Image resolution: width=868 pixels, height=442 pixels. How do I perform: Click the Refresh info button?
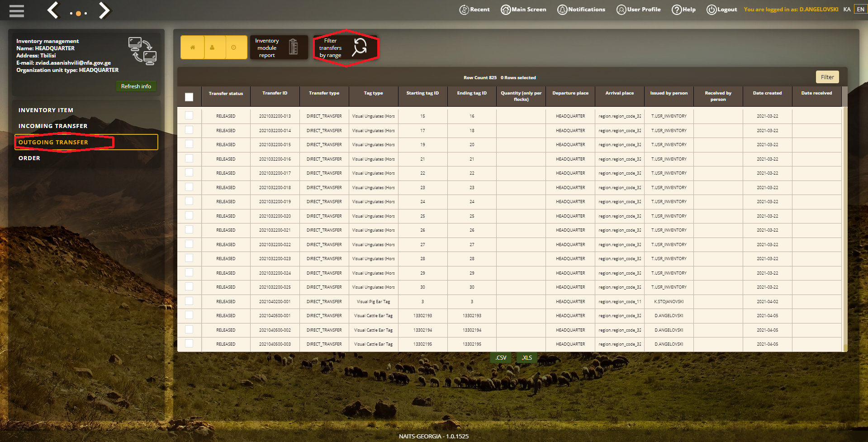[x=136, y=86]
